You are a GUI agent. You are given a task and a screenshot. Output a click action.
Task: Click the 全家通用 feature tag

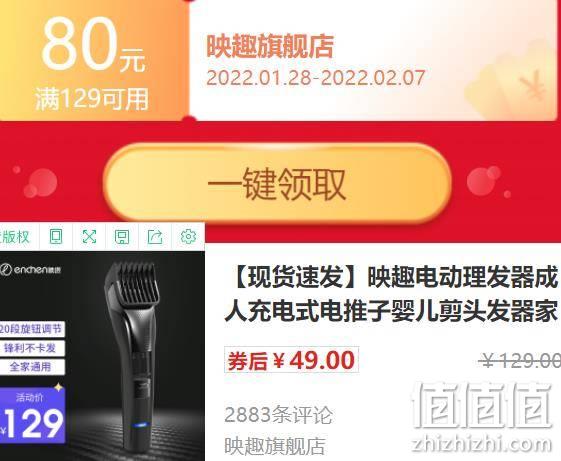click(x=31, y=367)
